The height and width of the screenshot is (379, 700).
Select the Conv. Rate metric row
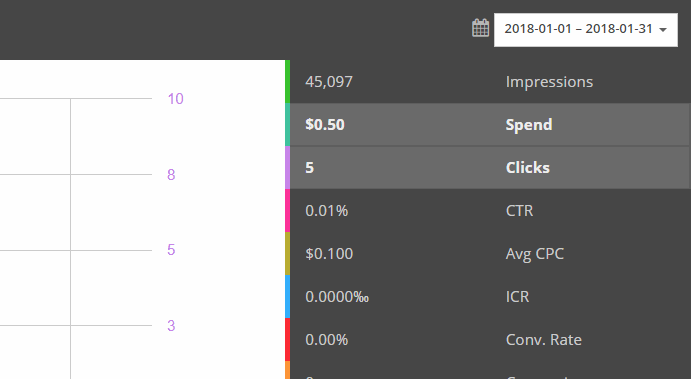[490, 340]
